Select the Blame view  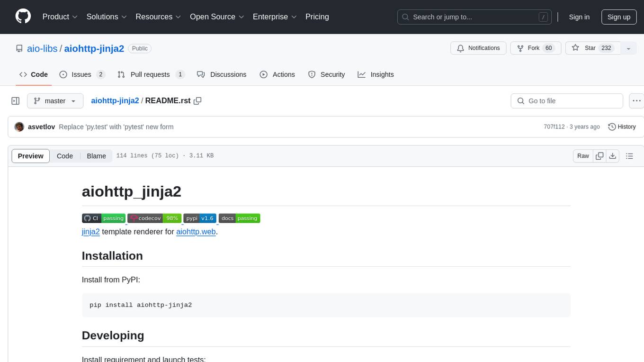(x=96, y=156)
